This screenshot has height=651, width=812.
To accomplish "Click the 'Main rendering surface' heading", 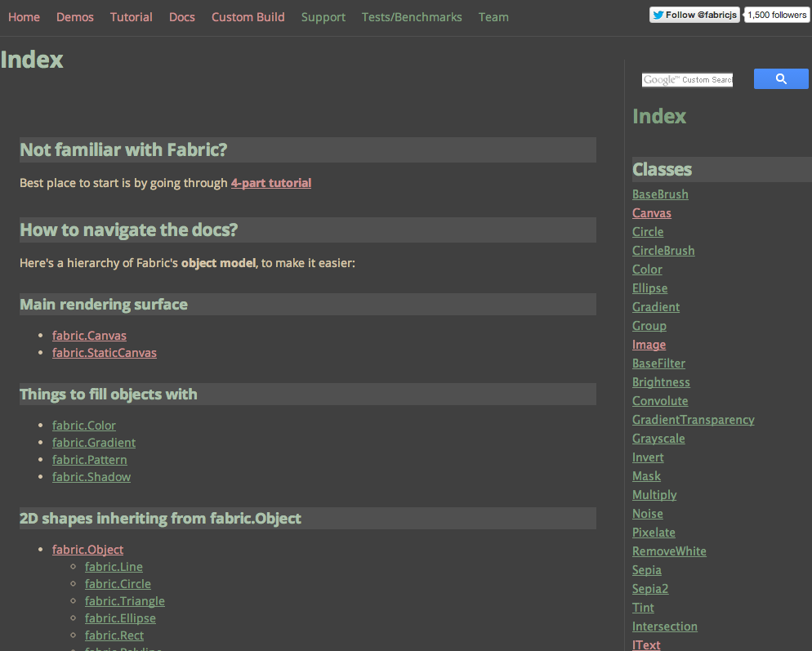I will pos(308,305).
